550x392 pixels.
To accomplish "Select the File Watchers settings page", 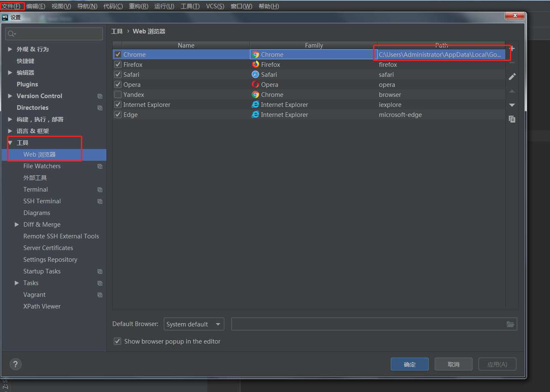I will point(42,166).
